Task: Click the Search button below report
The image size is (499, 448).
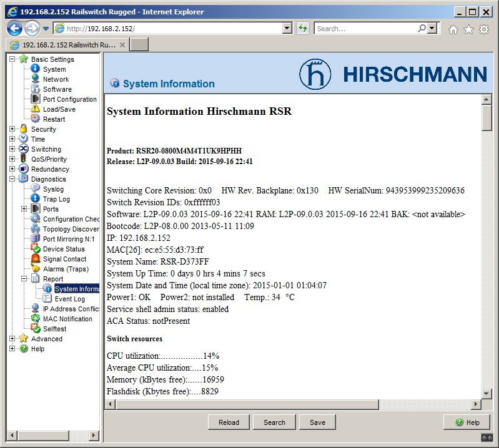Action: point(274,422)
